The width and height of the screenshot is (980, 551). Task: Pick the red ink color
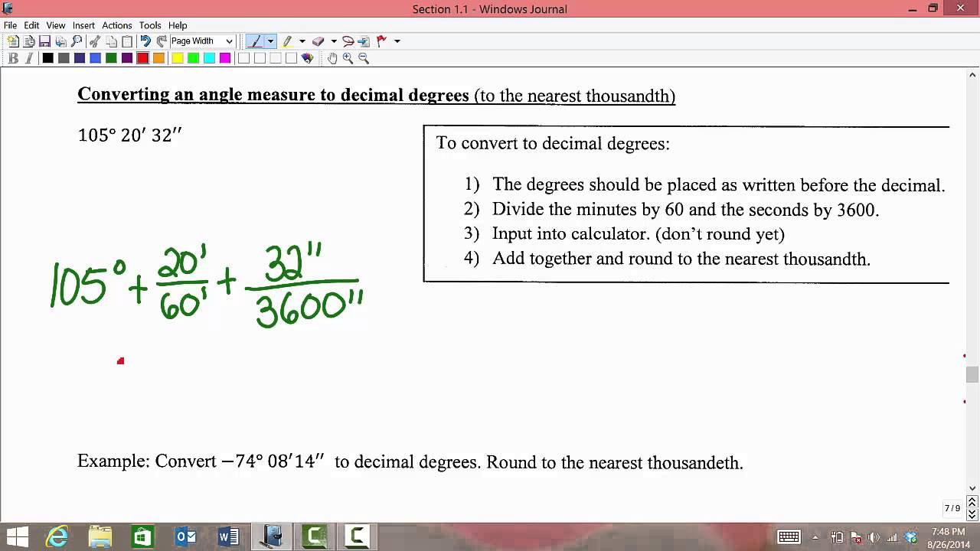pos(142,58)
